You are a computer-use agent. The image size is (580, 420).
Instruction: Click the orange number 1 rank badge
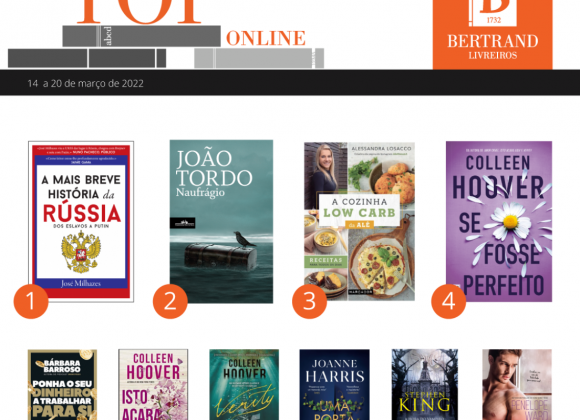31,301
